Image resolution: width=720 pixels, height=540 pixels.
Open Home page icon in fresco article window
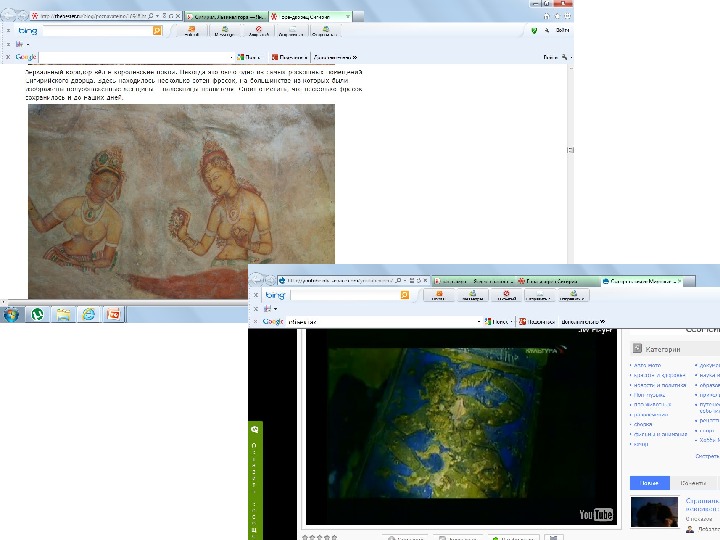point(546,16)
